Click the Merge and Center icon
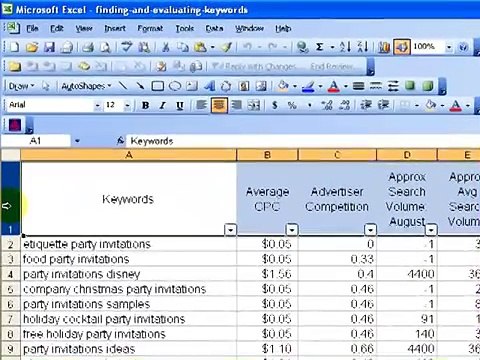 click(x=254, y=105)
